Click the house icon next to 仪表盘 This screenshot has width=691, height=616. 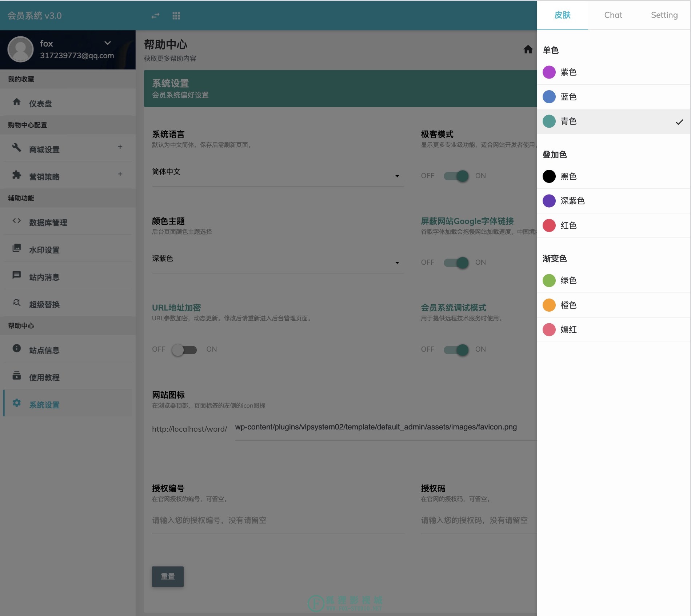pyautogui.click(x=17, y=102)
